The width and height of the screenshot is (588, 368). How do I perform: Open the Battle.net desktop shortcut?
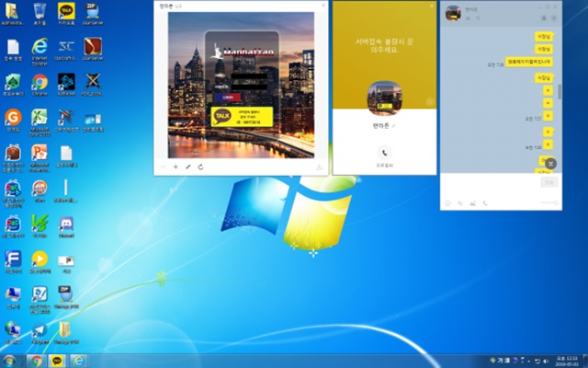pos(66,83)
